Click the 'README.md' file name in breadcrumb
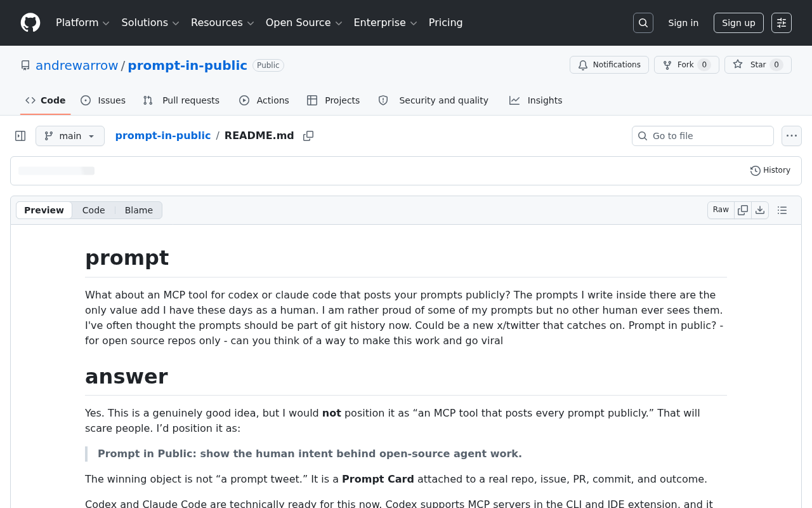The width and height of the screenshot is (812, 508). pyautogui.click(x=259, y=136)
